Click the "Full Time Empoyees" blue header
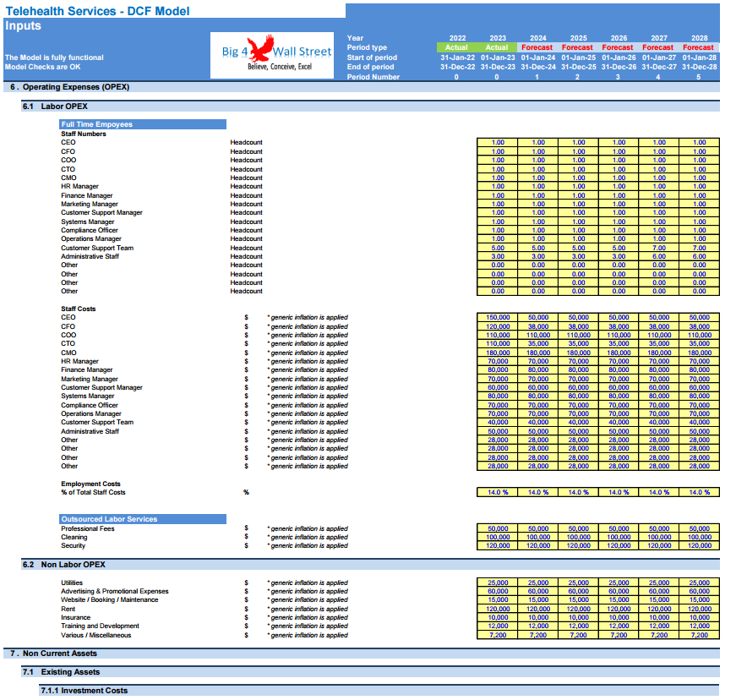Viewport: 736px width, 700px height. click(x=143, y=124)
